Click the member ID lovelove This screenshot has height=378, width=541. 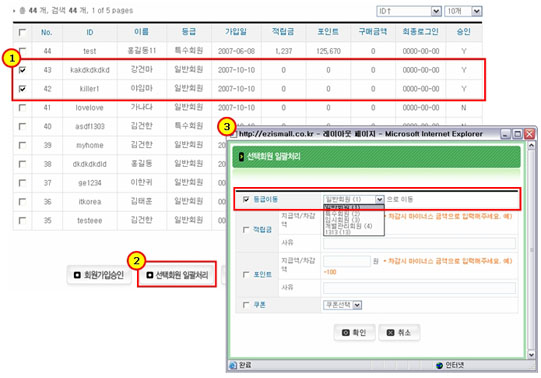pos(90,108)
